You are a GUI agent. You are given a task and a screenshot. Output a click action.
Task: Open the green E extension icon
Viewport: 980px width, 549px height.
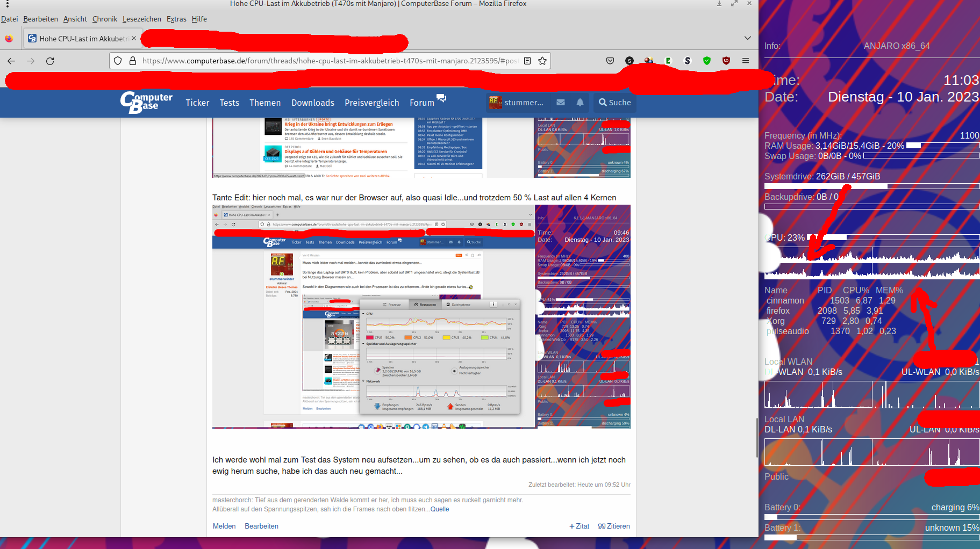tap(668, 61)
